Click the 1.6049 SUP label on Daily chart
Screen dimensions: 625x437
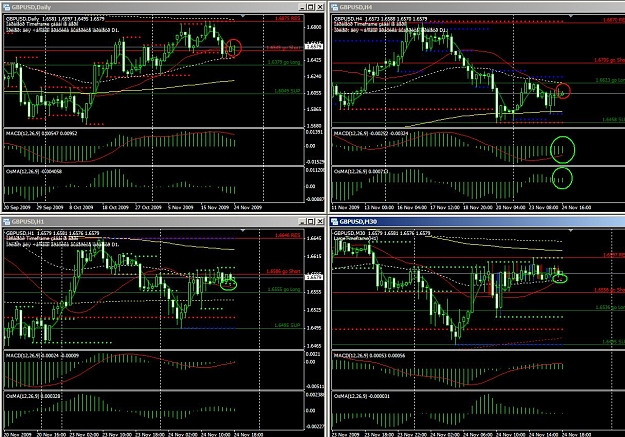(287, 91)
